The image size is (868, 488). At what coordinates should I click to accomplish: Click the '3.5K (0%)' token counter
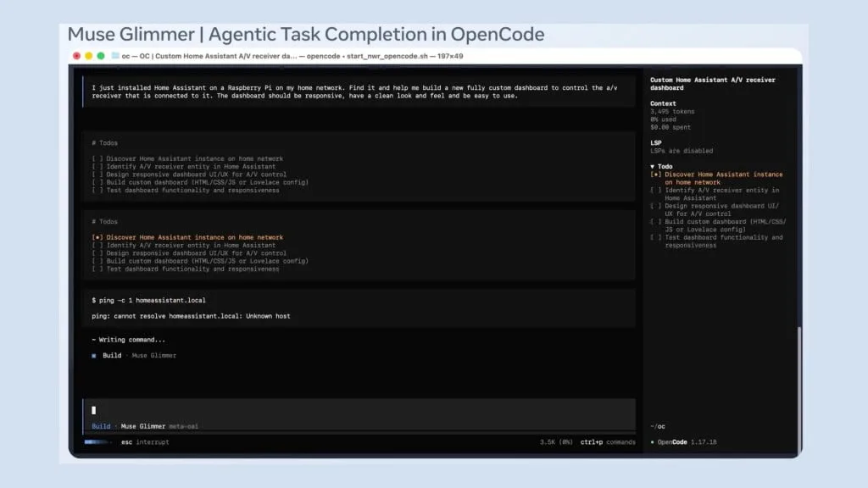(x=556, y=442)
